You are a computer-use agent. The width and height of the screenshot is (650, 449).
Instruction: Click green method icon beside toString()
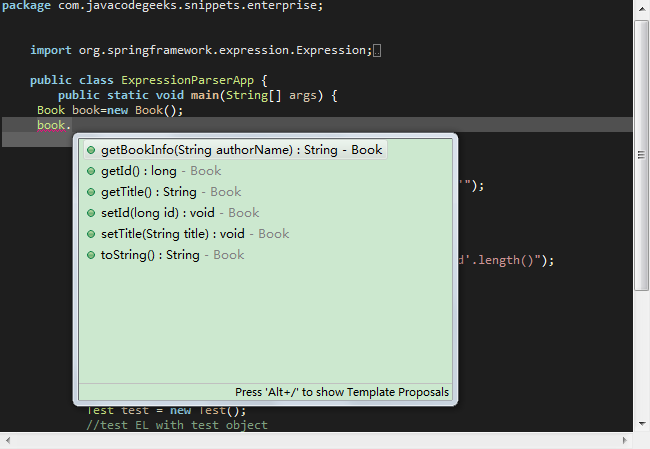click(91, 255)
